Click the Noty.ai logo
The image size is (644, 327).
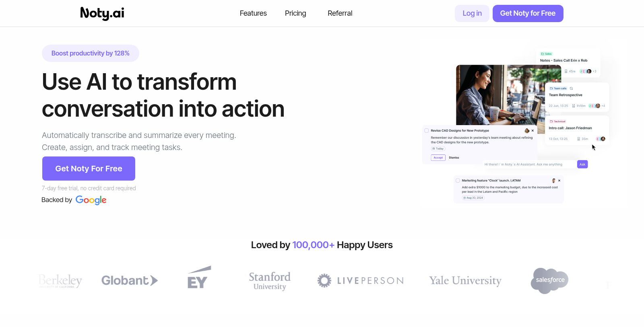[x=102, y=13]
